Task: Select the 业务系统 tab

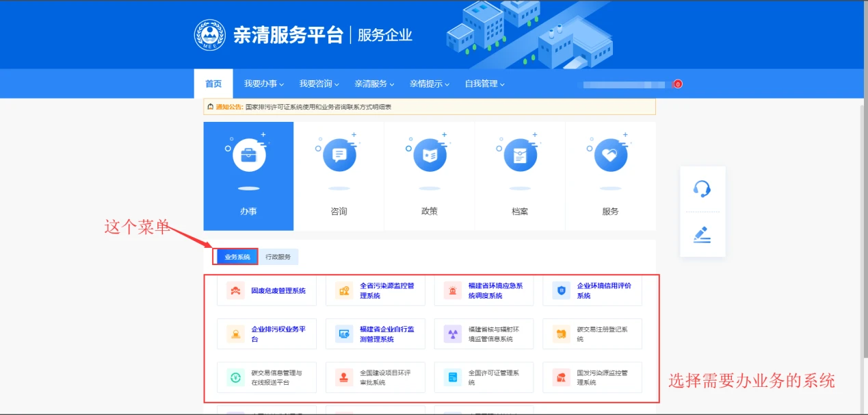Action: [x=237, y=257]
